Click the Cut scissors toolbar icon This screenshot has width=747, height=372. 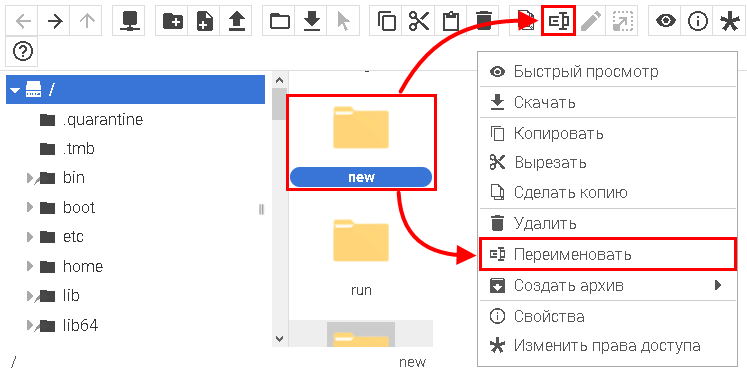click(418, 21)
